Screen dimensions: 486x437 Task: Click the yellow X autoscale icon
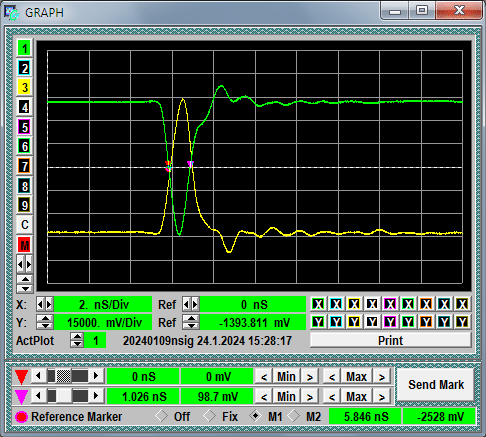point(354,304)
